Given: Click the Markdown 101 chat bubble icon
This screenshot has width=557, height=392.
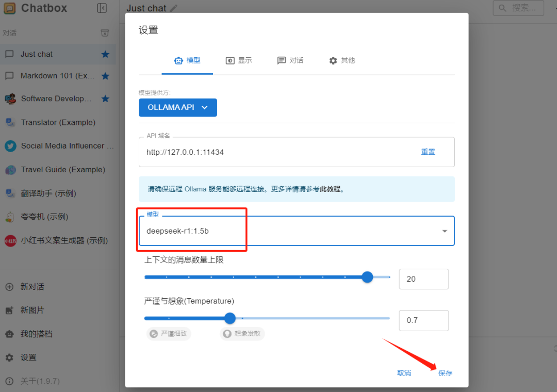Looking at the screenshot, I should coord(10,76).
